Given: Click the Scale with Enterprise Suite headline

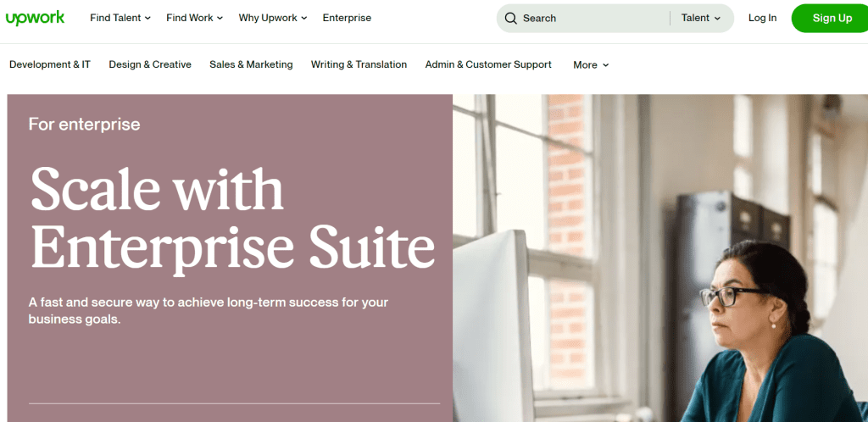Looking at the screenshot, I should 232,218.
